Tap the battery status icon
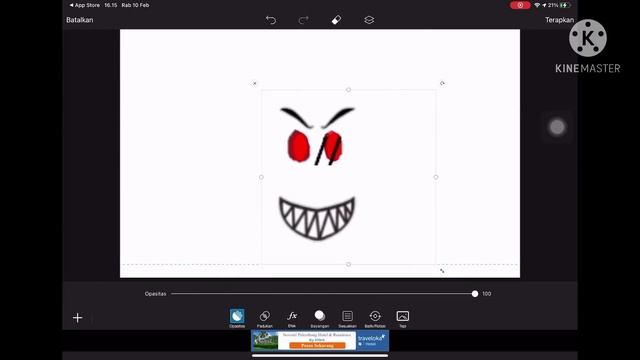Screen dimensions: 640x360 (x=565, y=5)
